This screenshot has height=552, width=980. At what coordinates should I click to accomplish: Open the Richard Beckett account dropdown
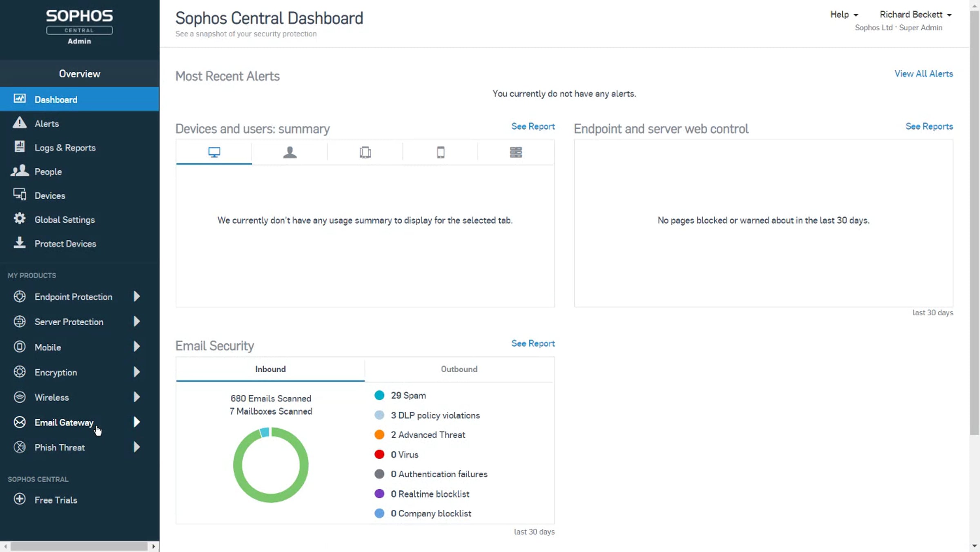[x=915, y=15]
